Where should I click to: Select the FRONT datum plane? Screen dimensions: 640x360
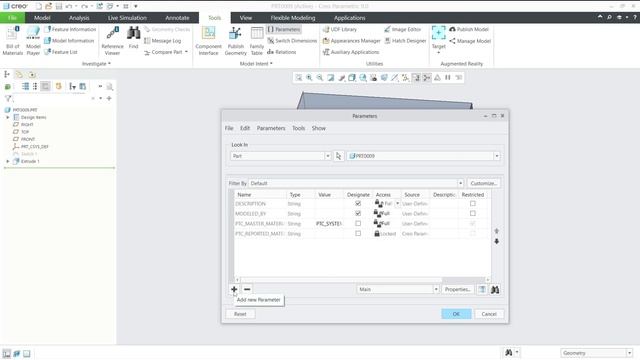pyautogui.click(x=28, y=139)
